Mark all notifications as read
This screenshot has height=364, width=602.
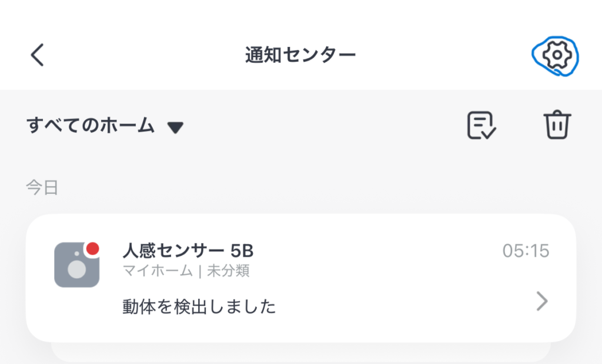pyautogui.click(x=481, y=125)
